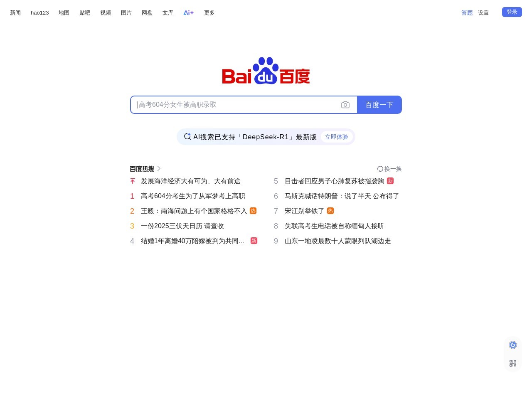Open hot search item 宋江别举铁了
532x399 pixels.
click(x=304, y=211)
